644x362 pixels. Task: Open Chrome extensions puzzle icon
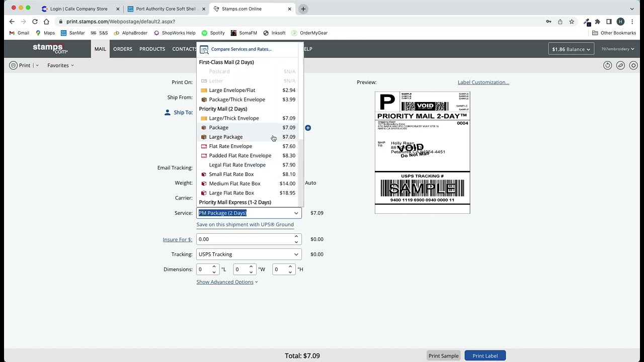point(597,22)
